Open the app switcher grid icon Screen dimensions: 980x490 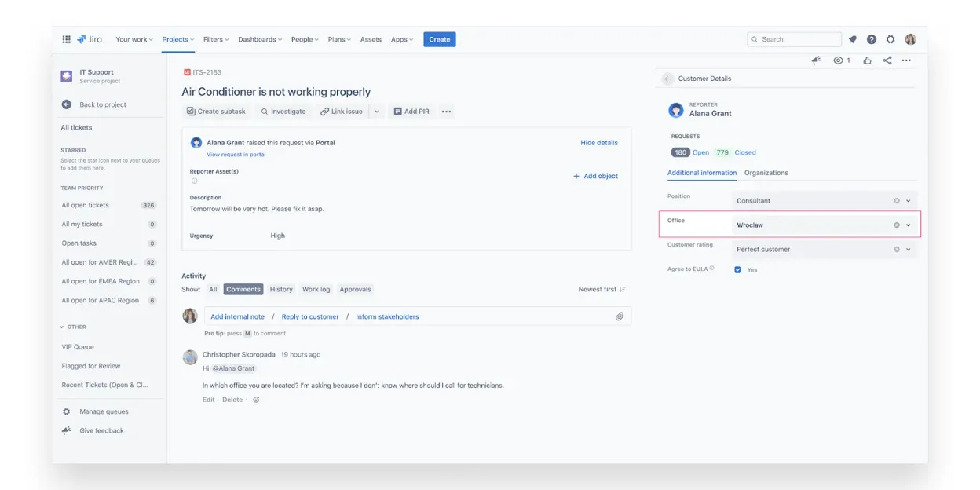coord(66,39)
